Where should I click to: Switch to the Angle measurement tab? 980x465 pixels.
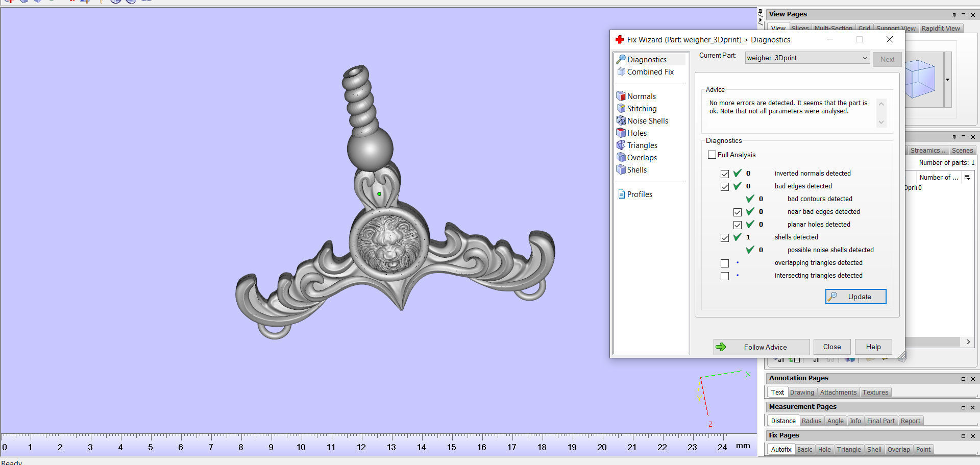836,421
